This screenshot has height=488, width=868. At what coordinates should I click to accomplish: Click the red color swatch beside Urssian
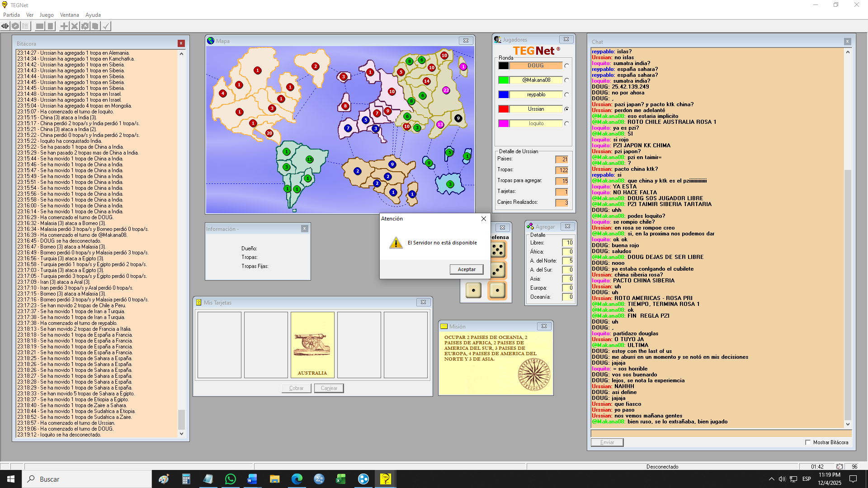(x=504, y=109)
